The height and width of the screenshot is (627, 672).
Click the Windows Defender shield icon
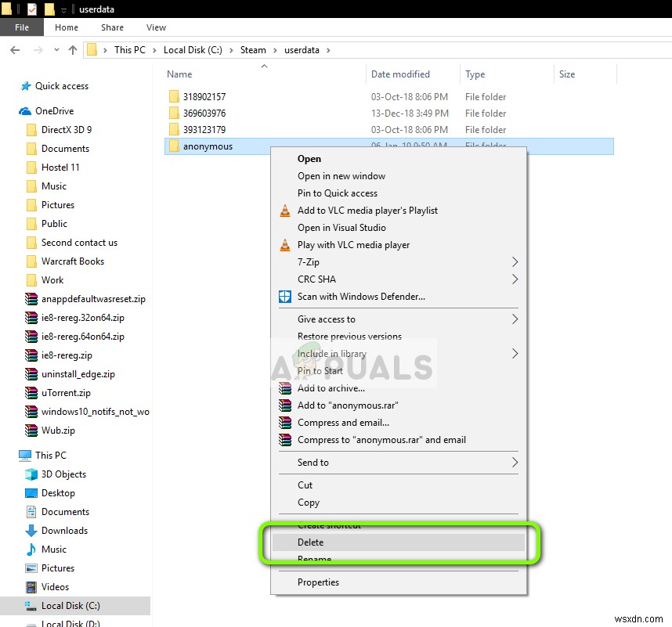tap(285, 297)
